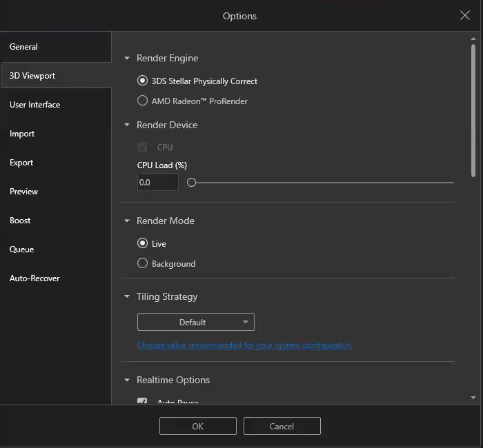The image size is (483, 448).
Task: Collapse the Render Device section
Action: tap(127, 125)
